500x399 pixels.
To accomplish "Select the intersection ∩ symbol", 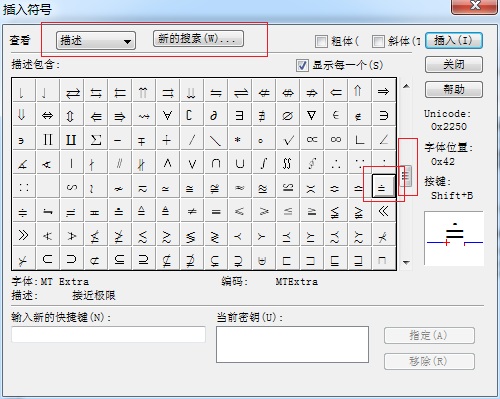I will 215,163.
